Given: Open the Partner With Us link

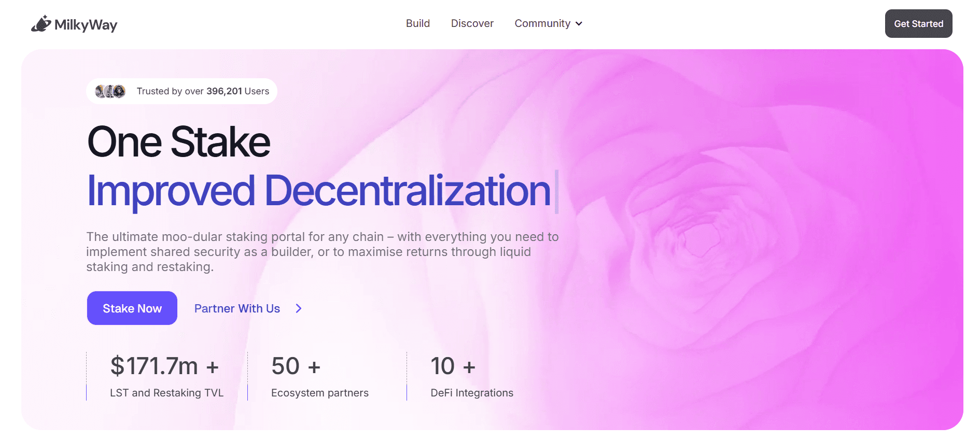Looking at the screenshot, I should (237, 308).
